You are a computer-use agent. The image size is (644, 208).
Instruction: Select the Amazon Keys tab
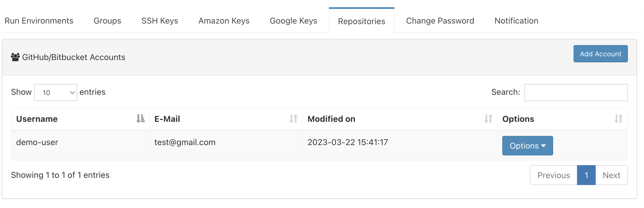[x=224, y=21]
